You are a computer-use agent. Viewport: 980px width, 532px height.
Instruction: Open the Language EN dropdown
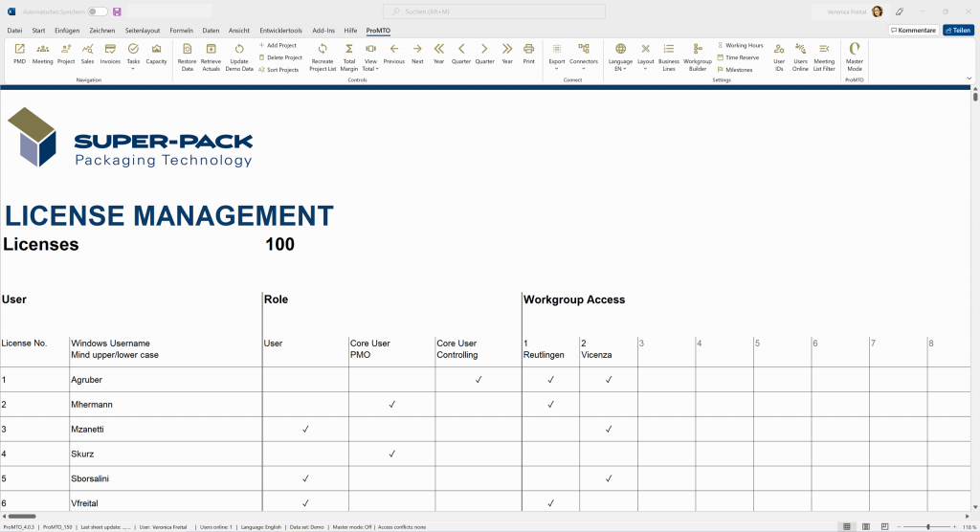[620, 55]
